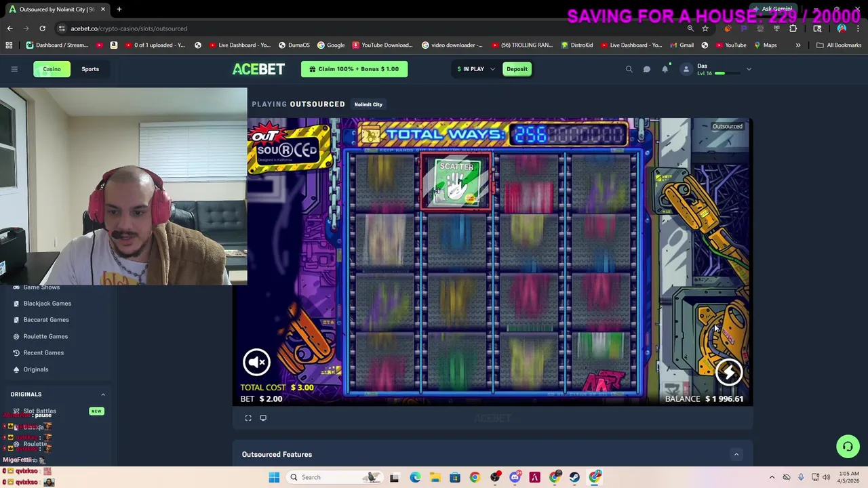Open the Chrome apps grid shortcut

pos(9,45)
